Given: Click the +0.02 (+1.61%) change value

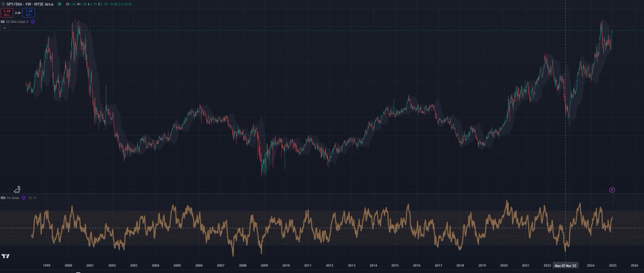Looking at the screenshot, I should (x=120, y=4).
